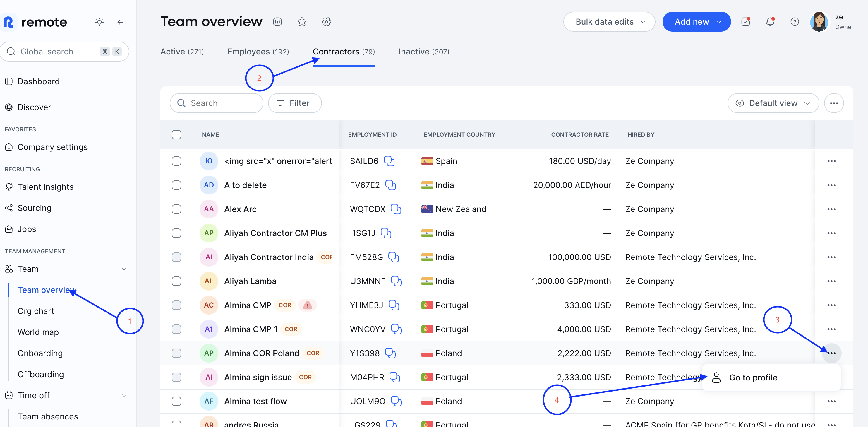
Task: Switch to the Active tab
Action: [182, 52]
